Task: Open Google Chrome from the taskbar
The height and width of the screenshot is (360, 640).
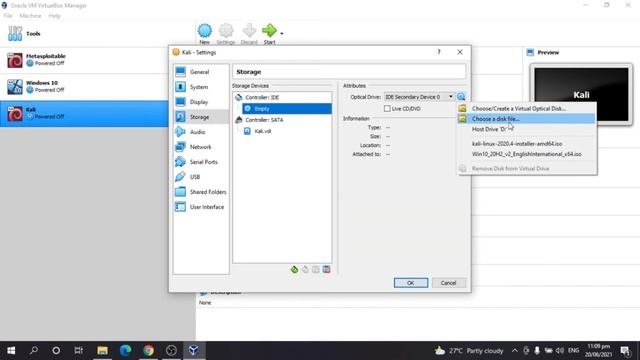Action: click(148, 350)
